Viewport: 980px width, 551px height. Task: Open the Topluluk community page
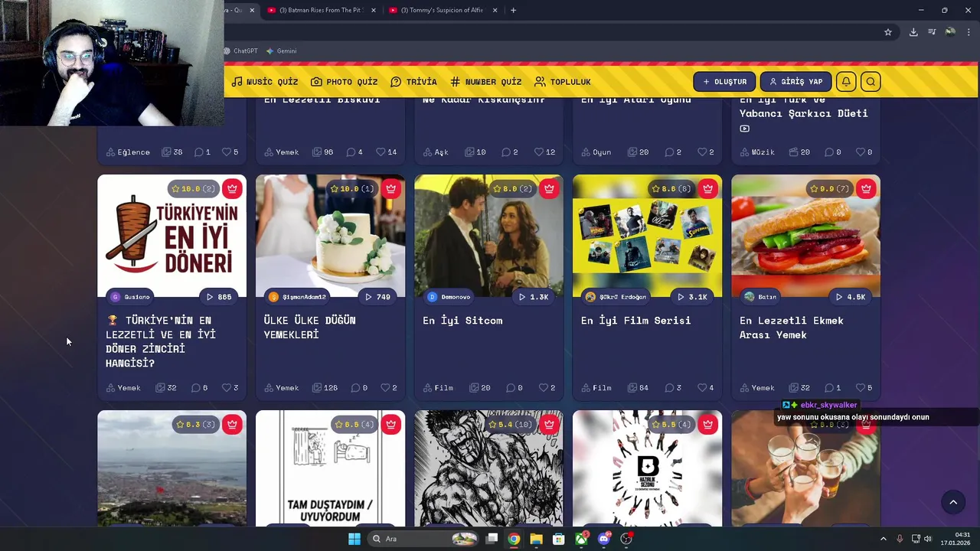pyautogui.click(x=563, y=82)
